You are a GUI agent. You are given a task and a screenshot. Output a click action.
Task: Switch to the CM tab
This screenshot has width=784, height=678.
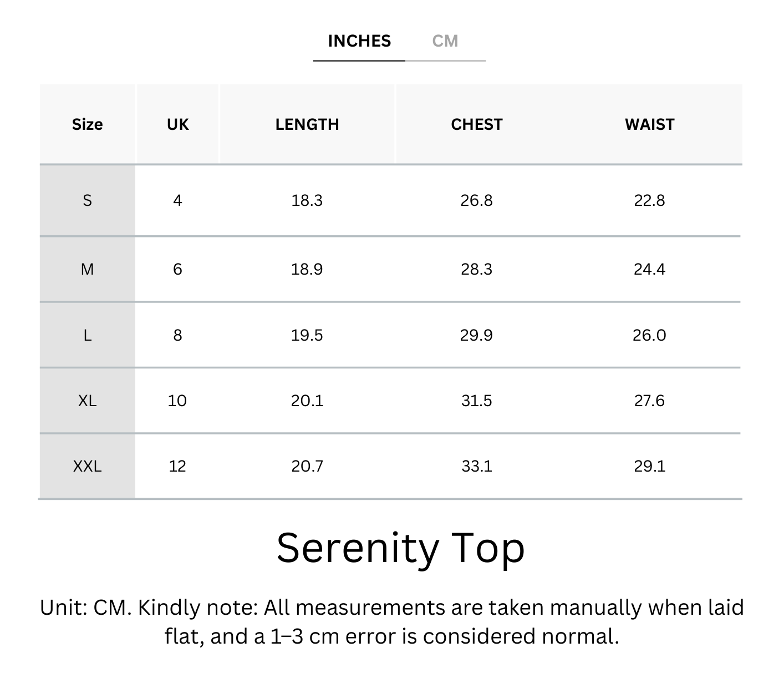click(x=445, y=41)
